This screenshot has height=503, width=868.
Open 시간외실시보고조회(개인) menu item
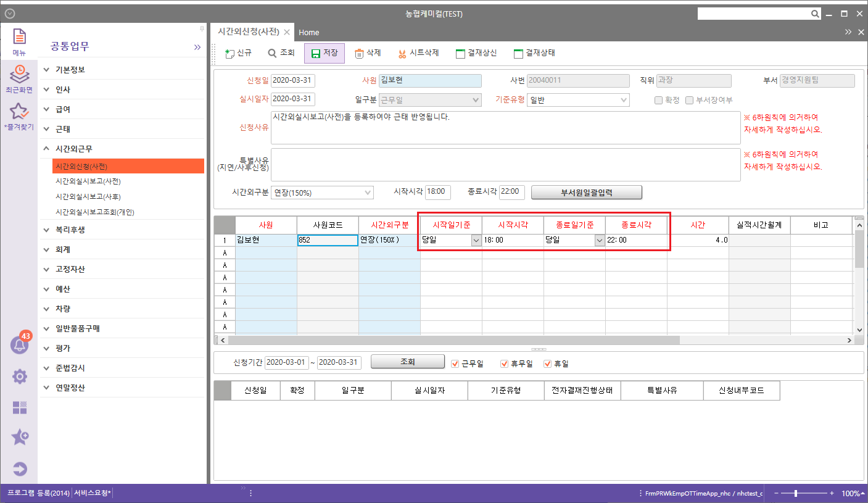pyautogui.click(x=95, y=212)
